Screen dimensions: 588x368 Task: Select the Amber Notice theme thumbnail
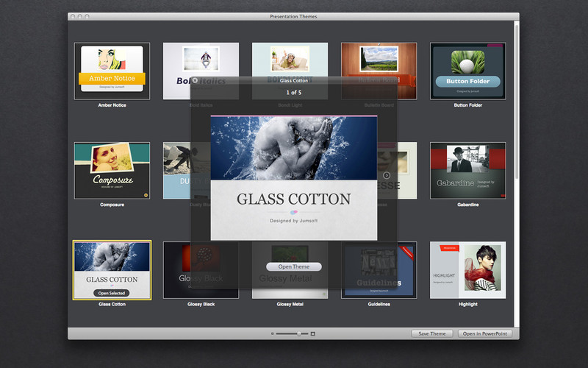tap(112, 71)
